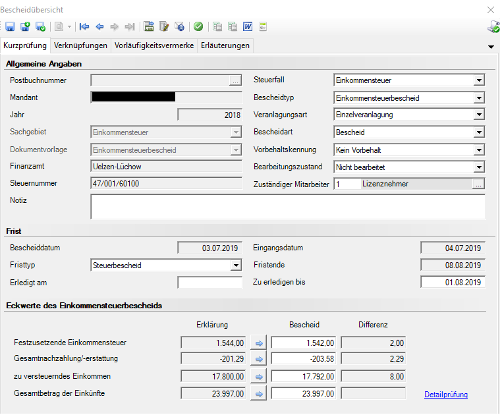Screen dimensions: 500x415
Task: Click the Jahr 2018 field
Action: pyautogui.click(x=210, y=115)
